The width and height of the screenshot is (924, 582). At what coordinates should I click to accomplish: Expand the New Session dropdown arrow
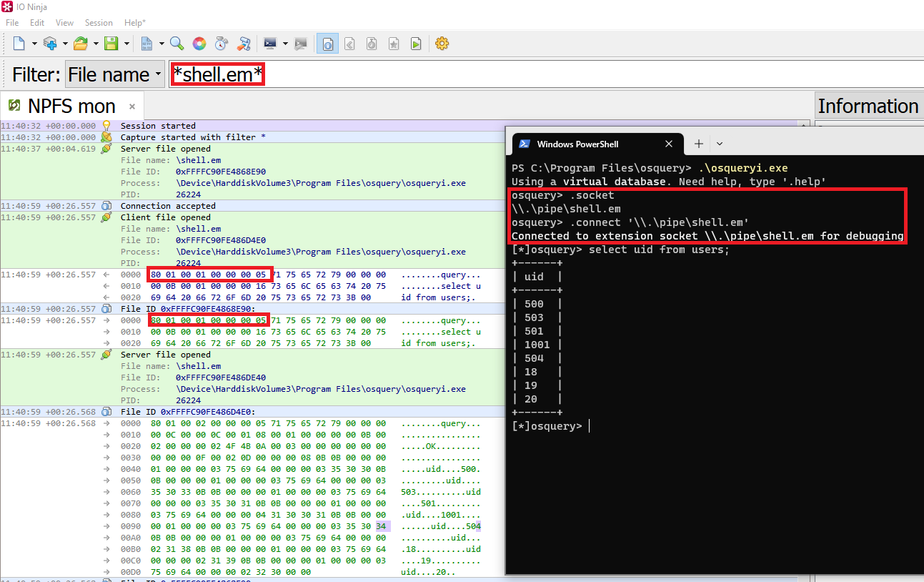(34, 44)
